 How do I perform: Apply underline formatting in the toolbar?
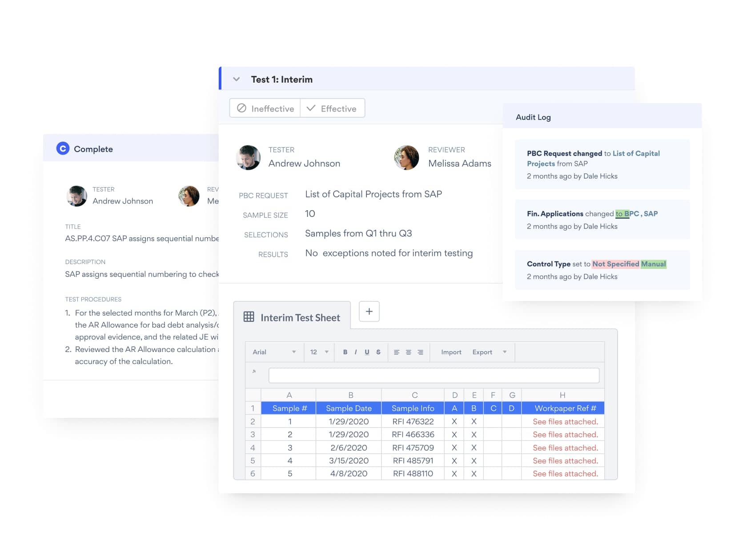367,352
